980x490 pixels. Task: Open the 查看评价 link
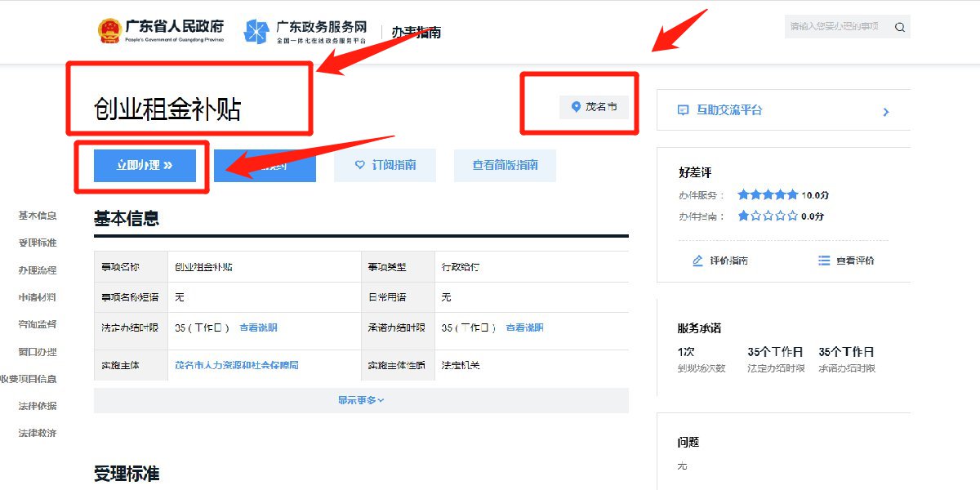click(x=855, y=261)
